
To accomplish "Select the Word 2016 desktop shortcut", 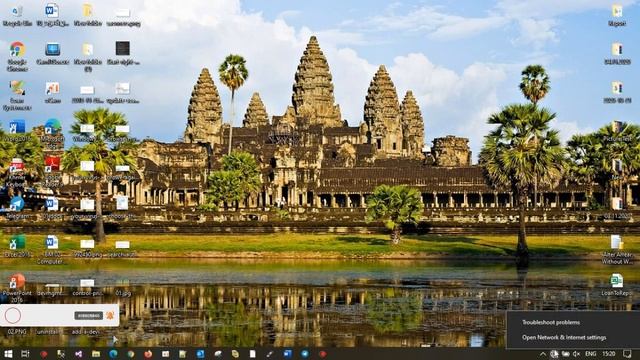I will [17, 131].
